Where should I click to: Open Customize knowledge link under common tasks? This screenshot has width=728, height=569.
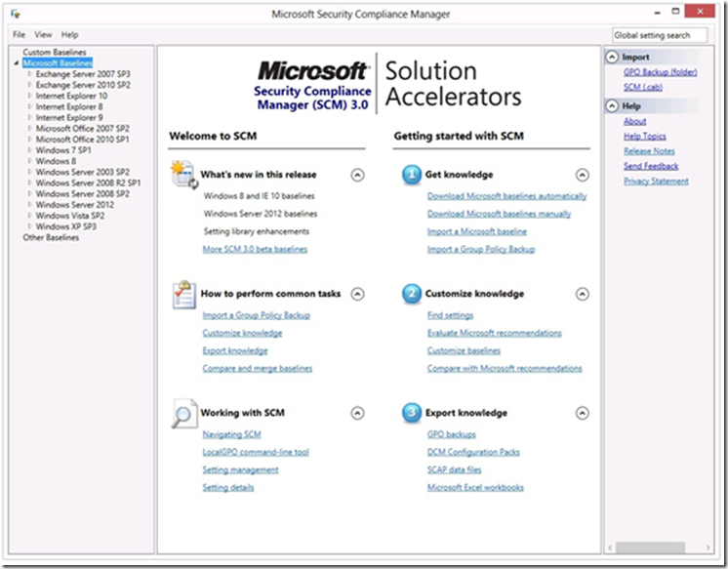tap(242, 333)
